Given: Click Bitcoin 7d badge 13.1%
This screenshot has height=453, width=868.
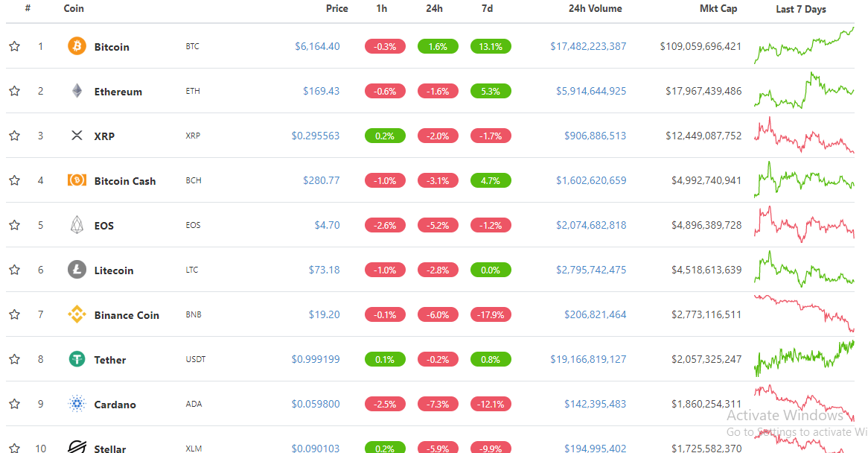Looking at the screenshot, I should point(491,46).
